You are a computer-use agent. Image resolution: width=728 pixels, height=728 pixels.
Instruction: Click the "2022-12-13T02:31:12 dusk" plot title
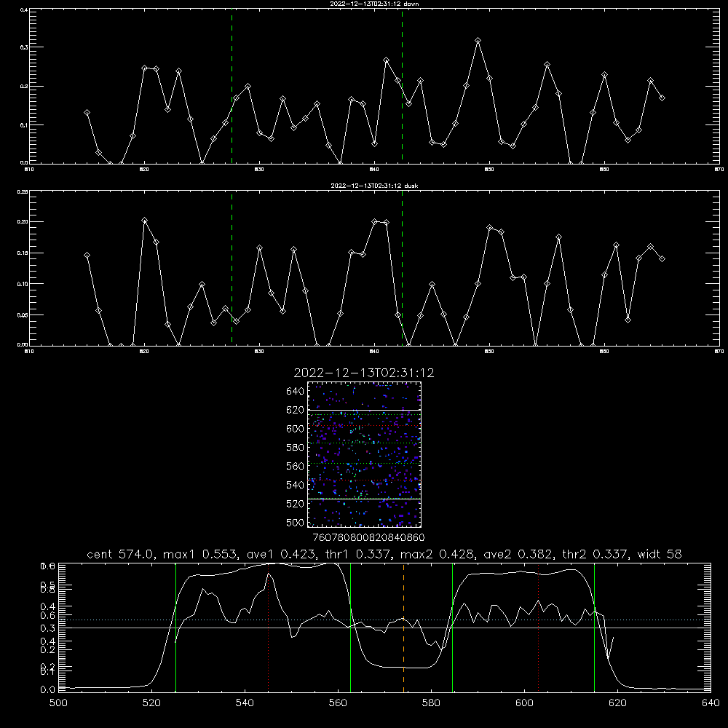[x=374, y=185]
